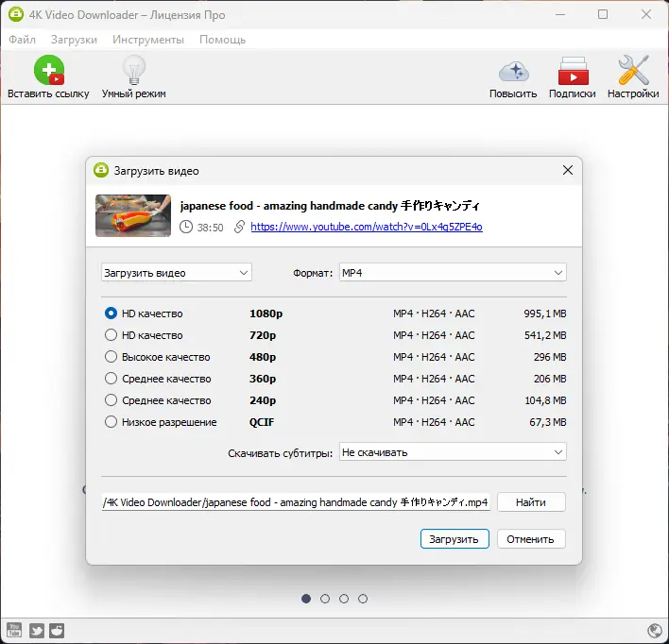669x644 pixels.
Task: Go to first page indicator dot
Action: point(306,599)
